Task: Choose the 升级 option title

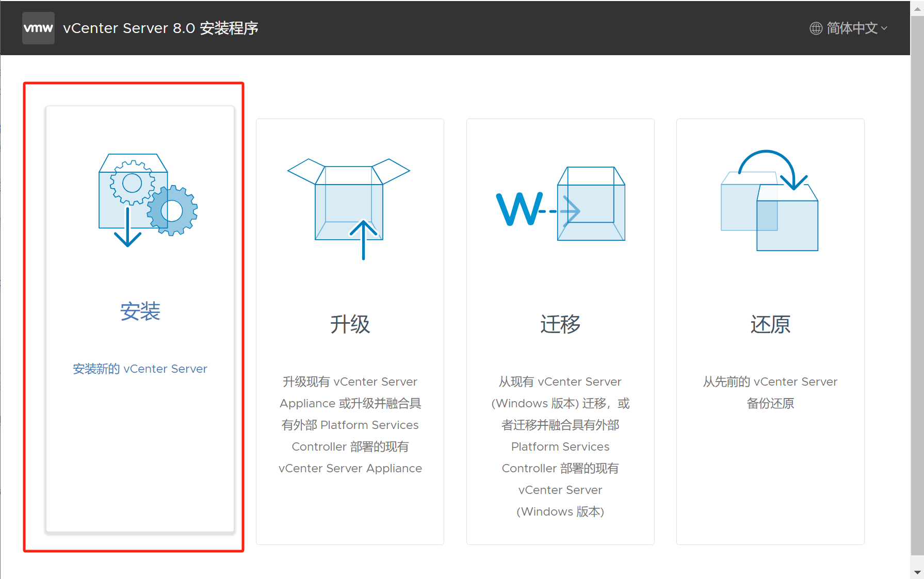Action: (x=350, y=324)
